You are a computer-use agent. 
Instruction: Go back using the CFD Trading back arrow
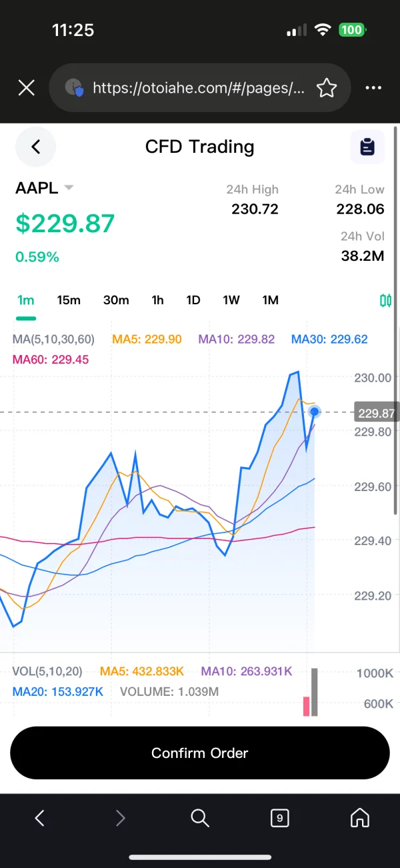[35, 147]
